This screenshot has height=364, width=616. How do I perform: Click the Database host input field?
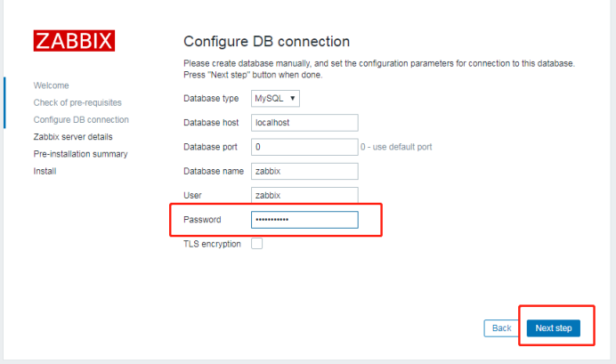[304, 123]
